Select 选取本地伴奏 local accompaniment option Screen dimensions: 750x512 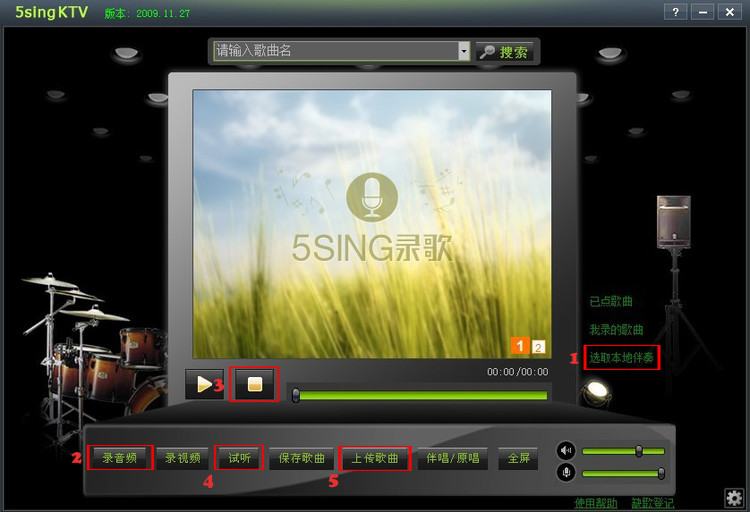pos(621,357)
